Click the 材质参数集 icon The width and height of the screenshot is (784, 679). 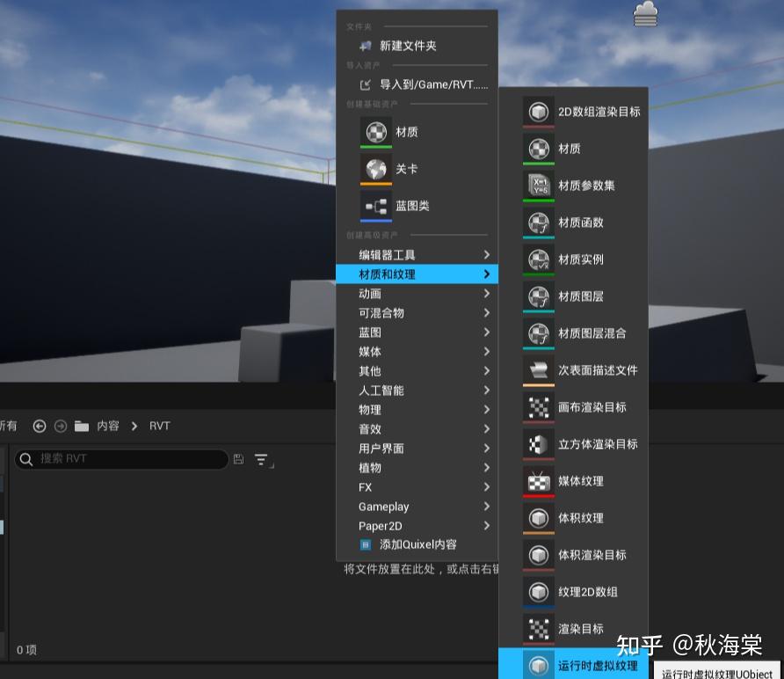pyautogui.click(x=538, y=186)
